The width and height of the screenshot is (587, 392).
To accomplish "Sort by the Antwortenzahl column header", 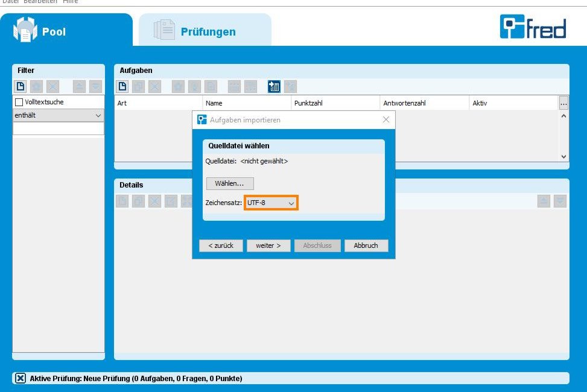I will pyautogui.click(x=425, y=103).
